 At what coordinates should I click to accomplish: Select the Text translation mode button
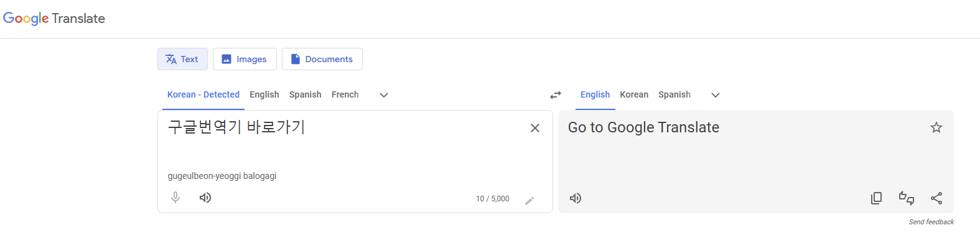click(182, 59)
